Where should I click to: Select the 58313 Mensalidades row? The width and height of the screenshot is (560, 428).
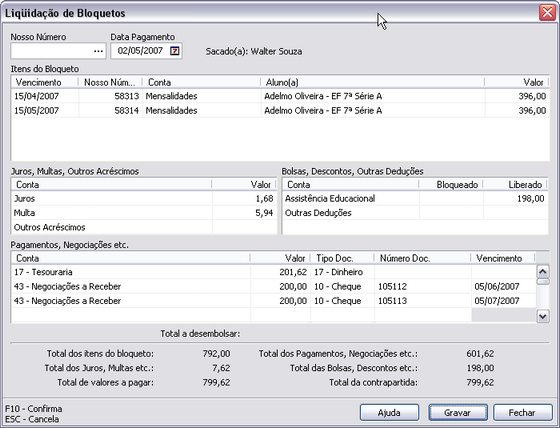click(280, 96)
